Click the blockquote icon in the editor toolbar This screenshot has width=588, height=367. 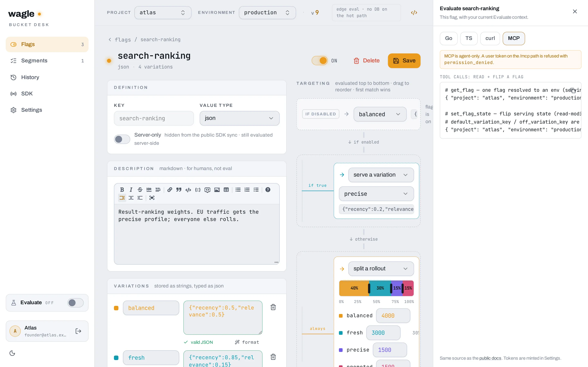click(179, 190)
